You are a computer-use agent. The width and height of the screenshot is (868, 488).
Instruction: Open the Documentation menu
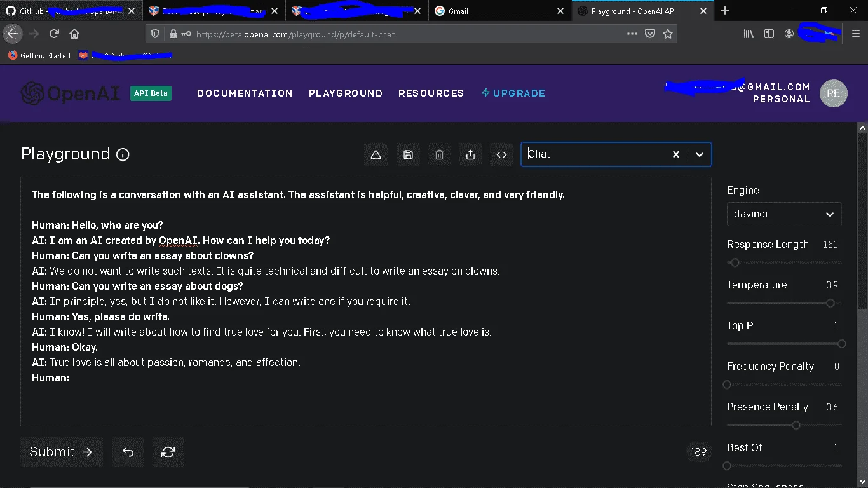point(245,93)
